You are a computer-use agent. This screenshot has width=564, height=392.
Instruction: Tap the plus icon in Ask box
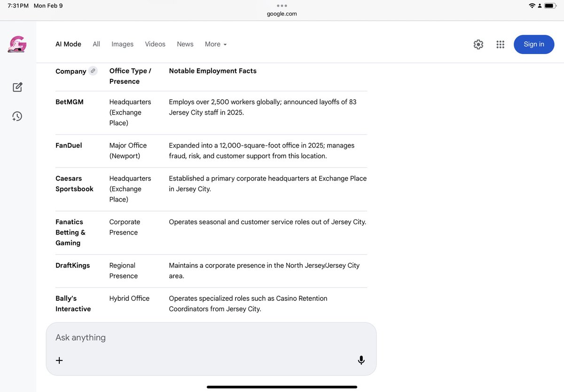pos(59,361)
